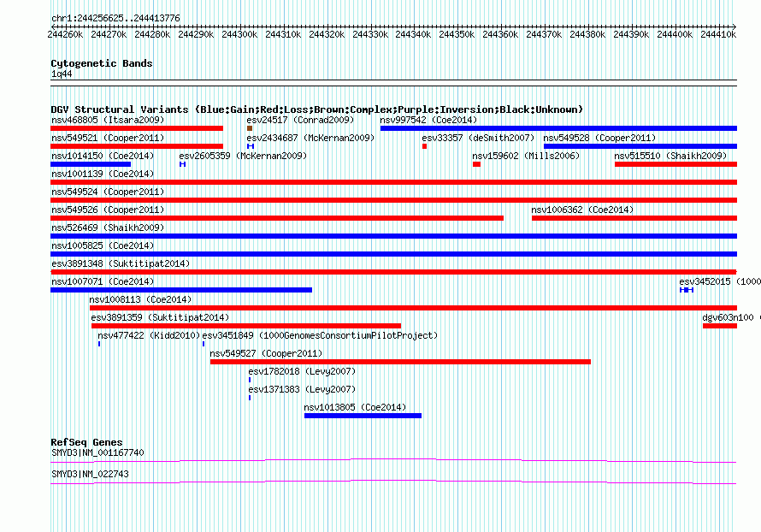Click the esv1782018 (Levy2007) label

coord(302,371)
